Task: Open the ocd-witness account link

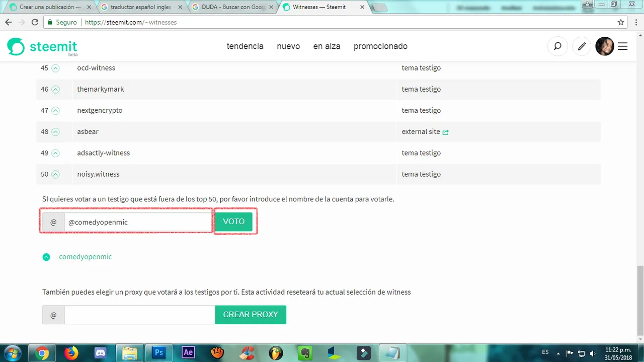Action: click(x=96, y=68)
